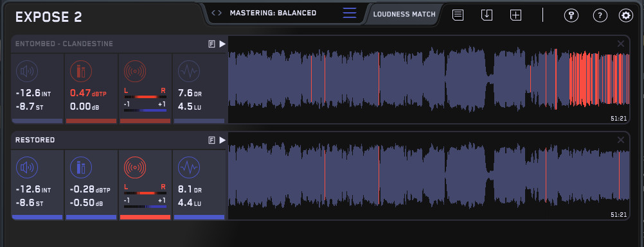Screen dimensions: 644x247
Task: Click the loudness speaker icon for Entombed track
Action: pos(27,71)
